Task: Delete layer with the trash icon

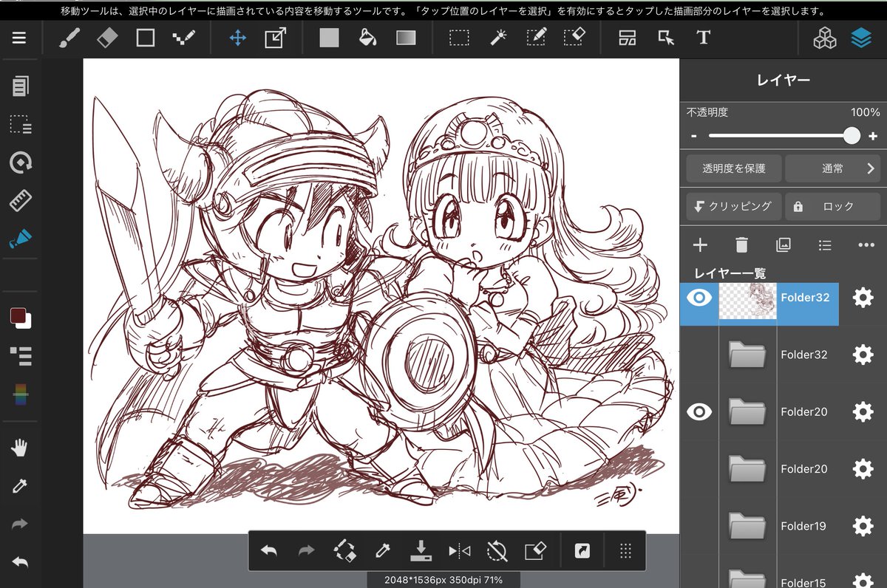Action: click(x=742, y=245)
